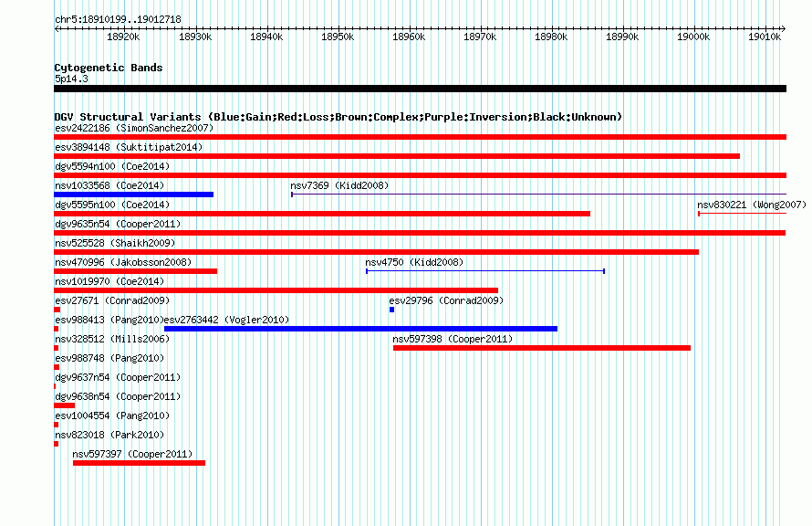
Task: Open variant esv988413 (Pang2010) label
Action: (109, 320)
